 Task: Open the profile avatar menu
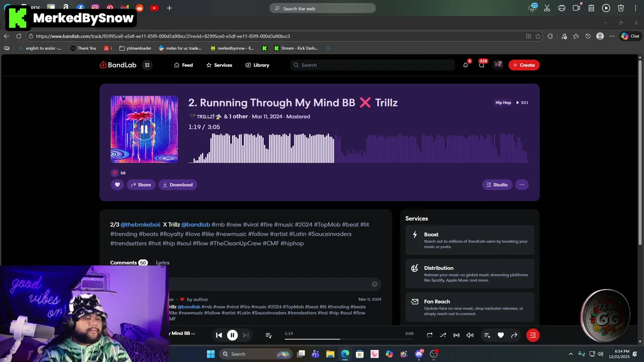tap(498, 65)
